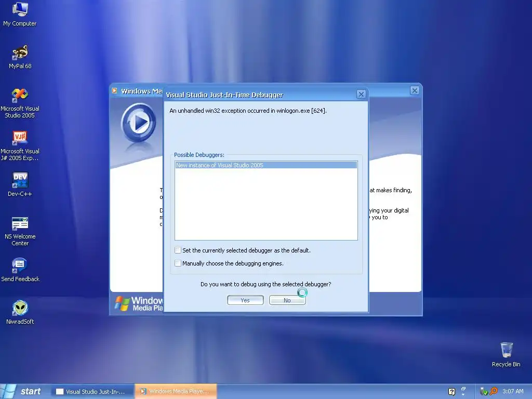Click the help question-mark taskbar icon

[x=451, y=392]
